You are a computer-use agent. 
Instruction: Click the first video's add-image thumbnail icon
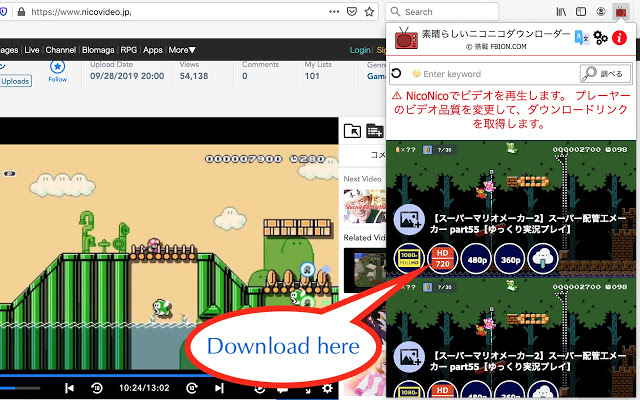(x=409, y=219)
